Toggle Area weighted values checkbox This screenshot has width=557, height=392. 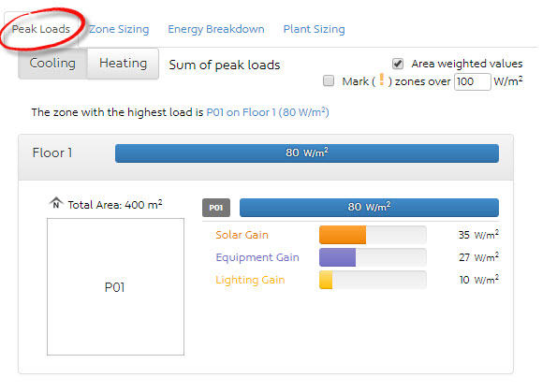tap(398, 64)
